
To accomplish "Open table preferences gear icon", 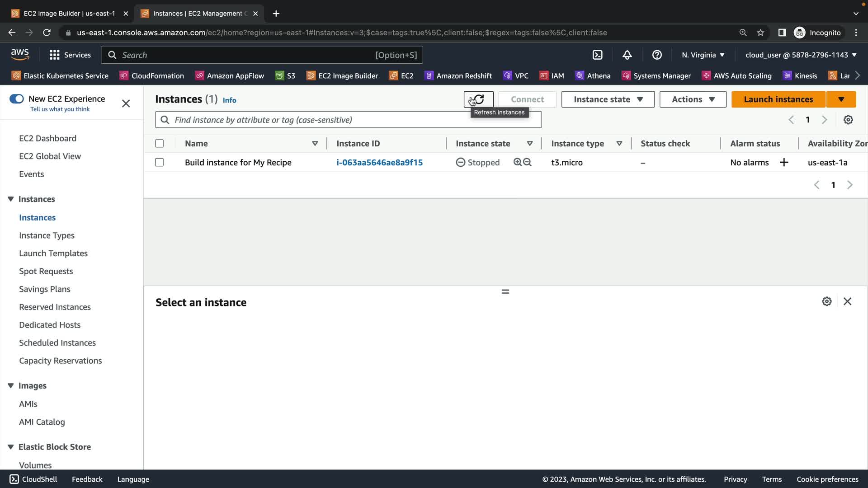I will tap(848, 120).
